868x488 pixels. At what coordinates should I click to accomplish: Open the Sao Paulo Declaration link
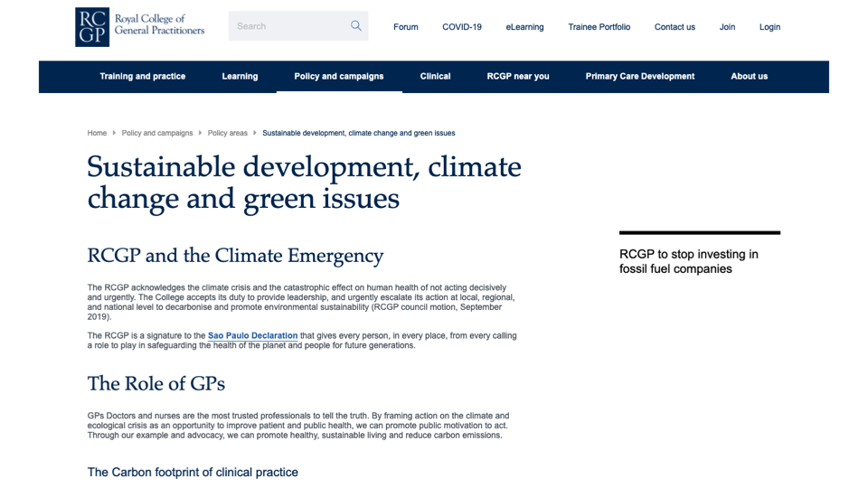[x=252, y=335]
